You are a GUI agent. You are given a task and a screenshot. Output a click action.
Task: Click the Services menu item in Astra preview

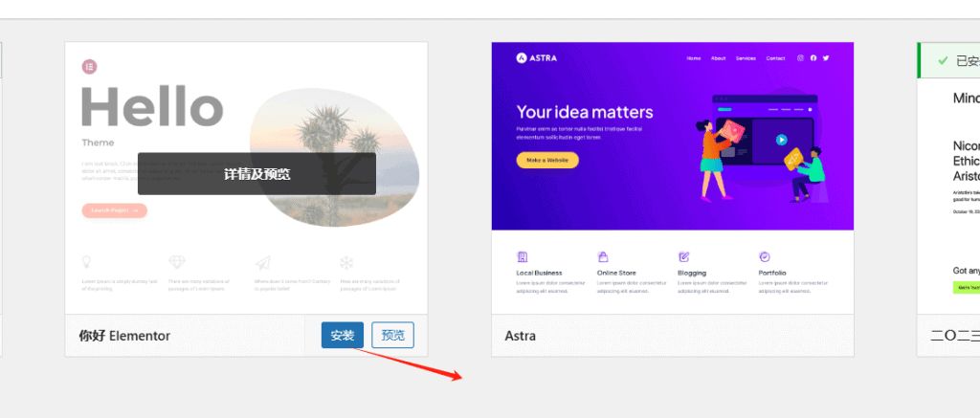tap(748, 58)
